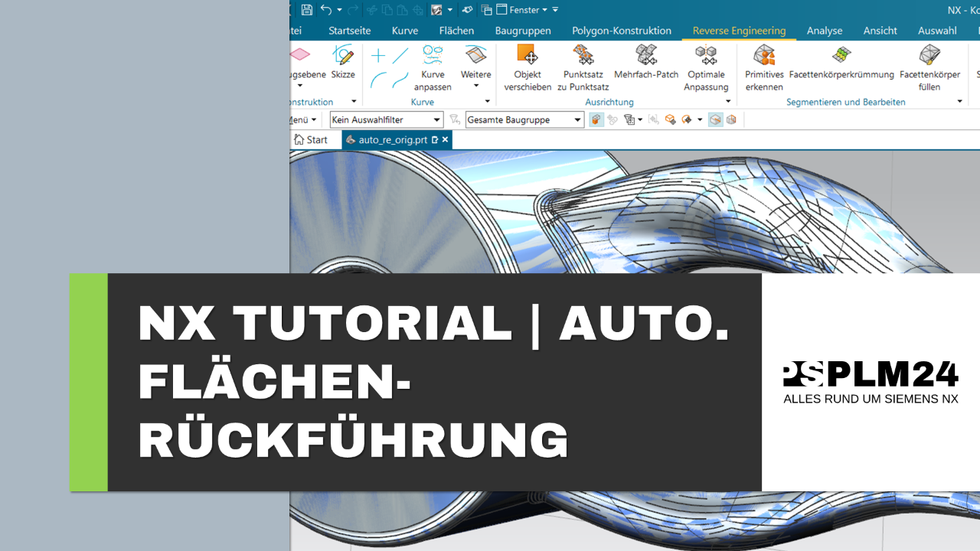Expand Segmentieren und Bearbeiten group arrow
This screenshot has width=980, height=551.
pyautogui.click(x=959, y=102)
